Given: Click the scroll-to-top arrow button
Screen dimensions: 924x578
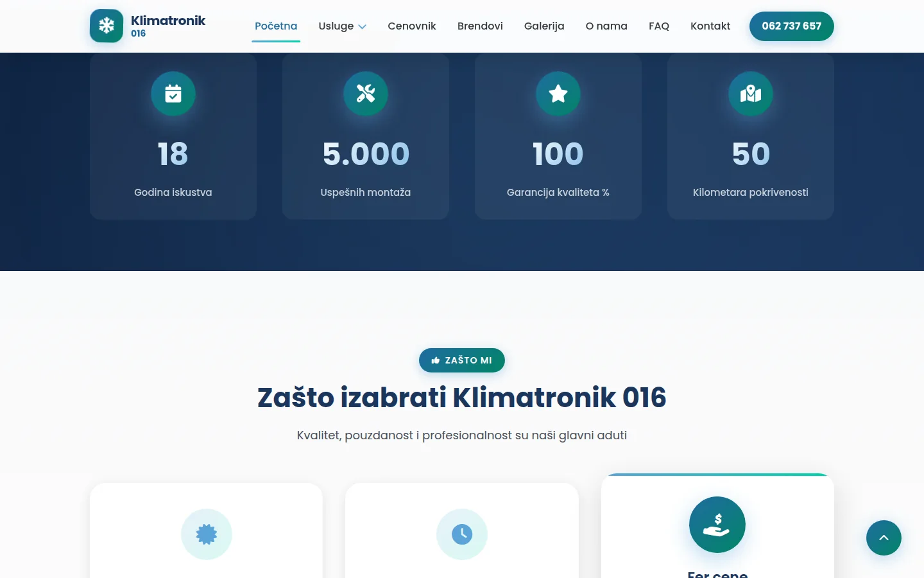Looking at the screenshot, I should coord(884,538).
